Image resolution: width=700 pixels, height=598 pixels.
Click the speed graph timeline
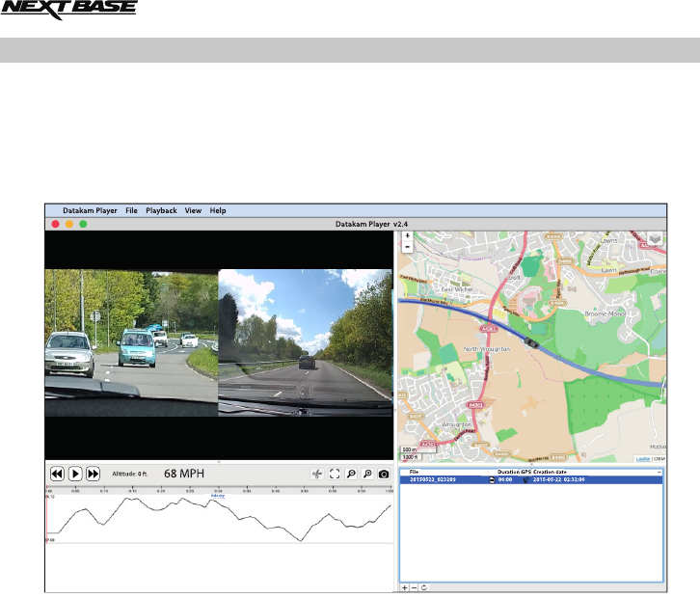220,521
